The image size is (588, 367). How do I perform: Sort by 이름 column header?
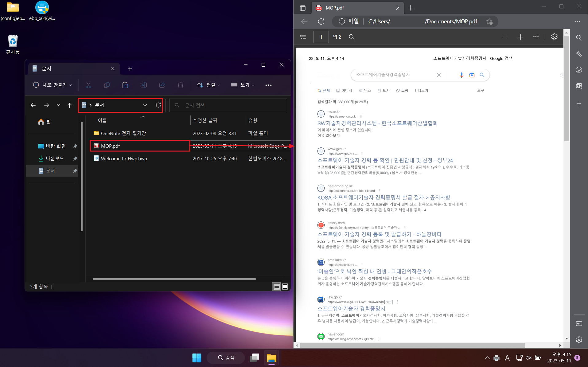point(102,120)
